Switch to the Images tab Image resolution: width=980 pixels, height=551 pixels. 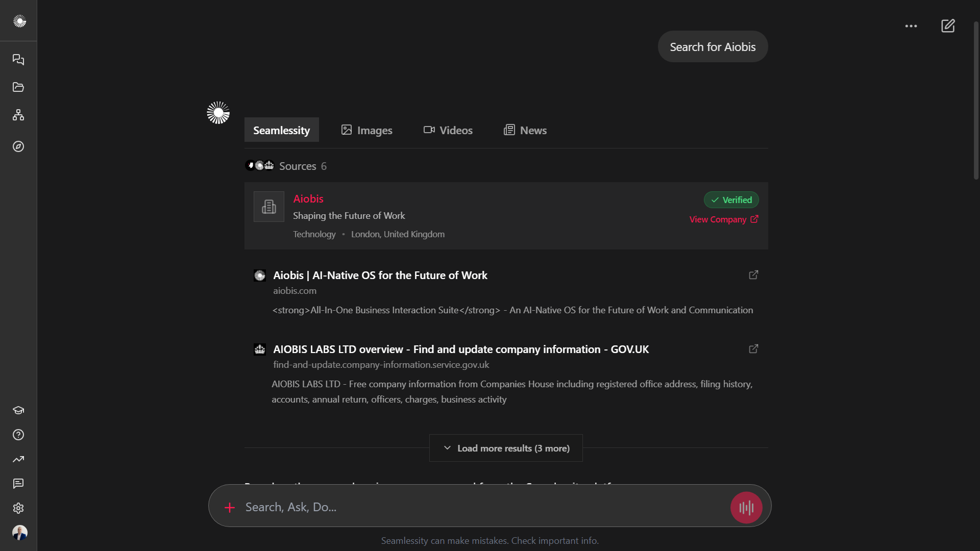366,130
